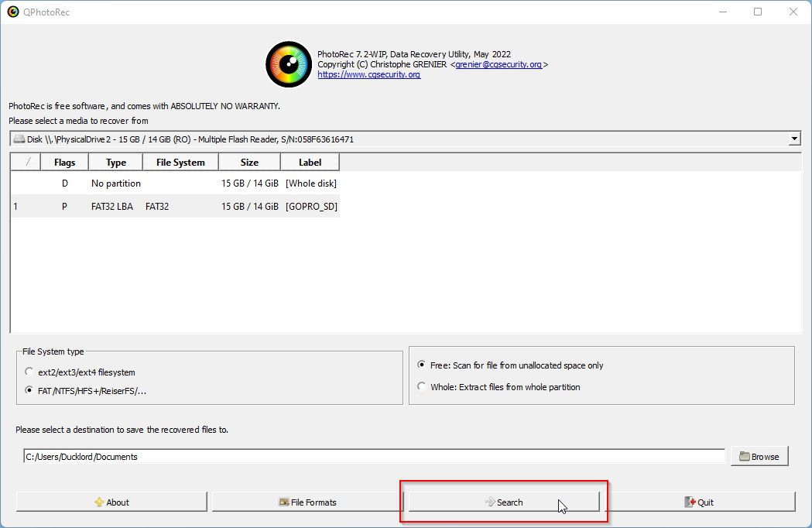Screen dimensions: 812x528
Task: Click the FAT32 file system cell
Action: click(x=157, y=206)
